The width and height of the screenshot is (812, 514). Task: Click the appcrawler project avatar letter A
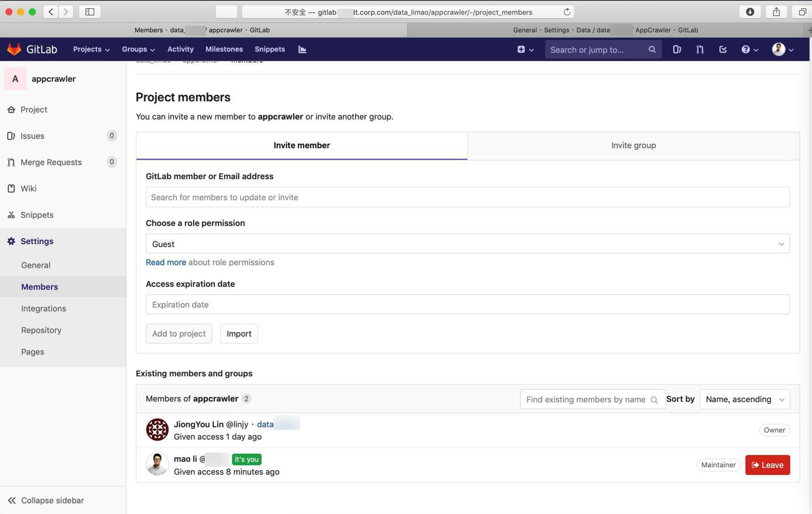[15, 78]
